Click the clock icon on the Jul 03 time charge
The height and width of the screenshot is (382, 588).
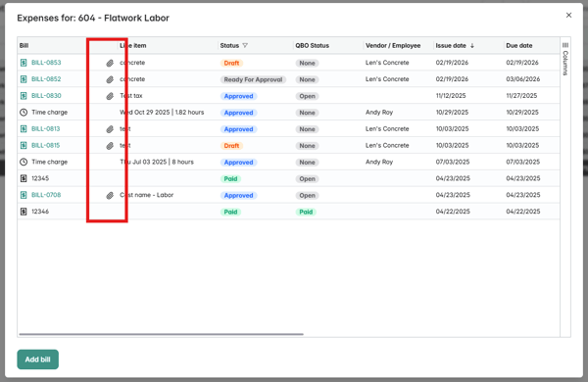coord(24,162)
